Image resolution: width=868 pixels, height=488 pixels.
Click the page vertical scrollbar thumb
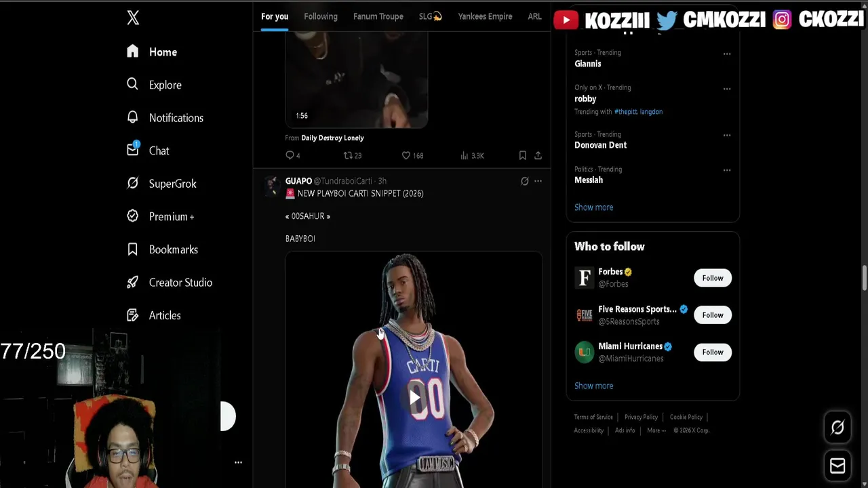(x=864, y=278)
